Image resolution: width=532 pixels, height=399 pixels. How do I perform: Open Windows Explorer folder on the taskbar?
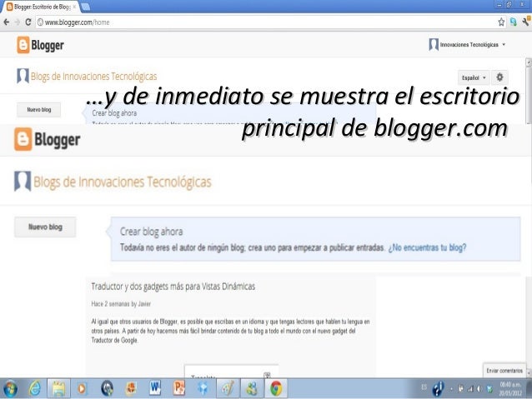58,388
